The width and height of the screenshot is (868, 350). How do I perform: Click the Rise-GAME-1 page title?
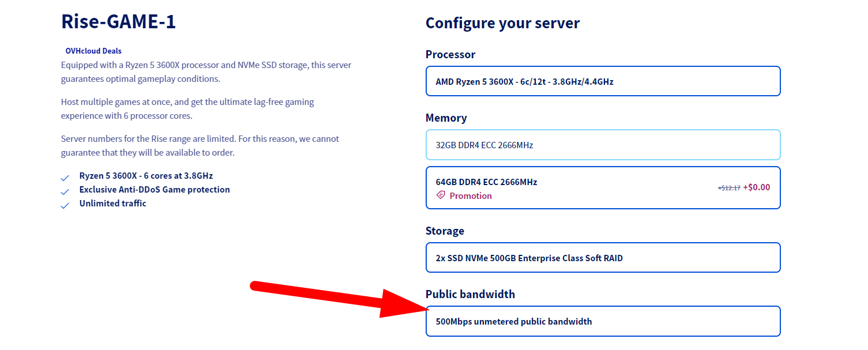coord(119,22)
